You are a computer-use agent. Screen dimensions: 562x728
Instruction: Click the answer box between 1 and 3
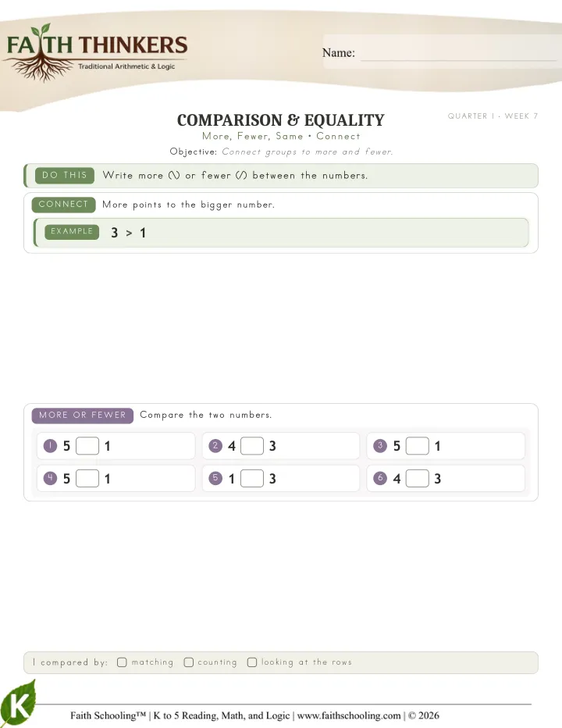click(x=252, y=478)
